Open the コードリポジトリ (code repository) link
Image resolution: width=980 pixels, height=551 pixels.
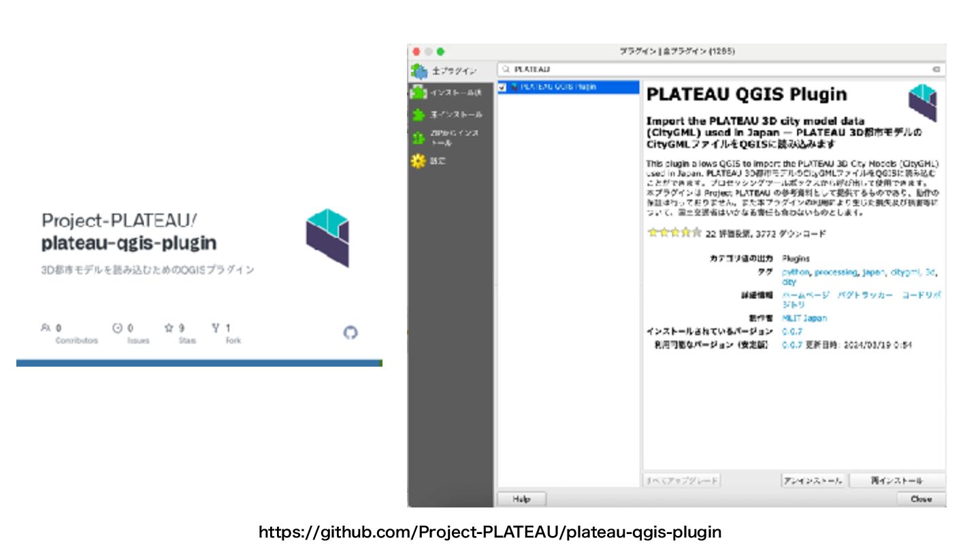(x=921, y=296)
